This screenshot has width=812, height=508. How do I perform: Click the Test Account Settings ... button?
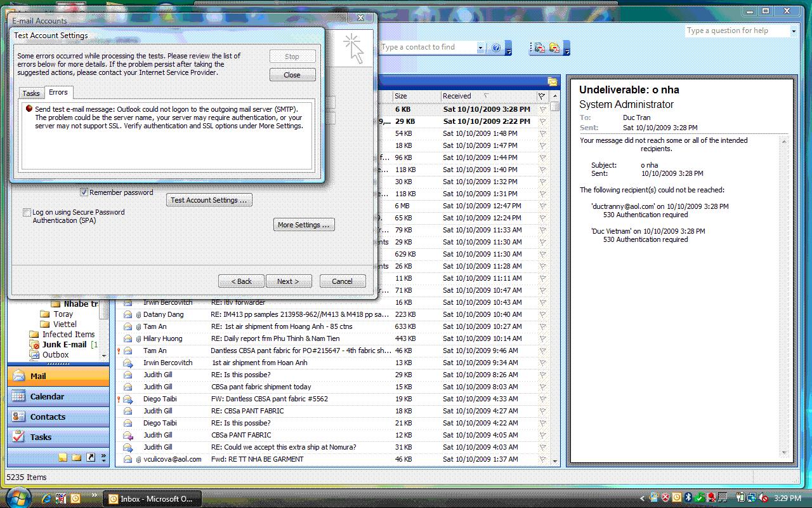pos(209,200)
